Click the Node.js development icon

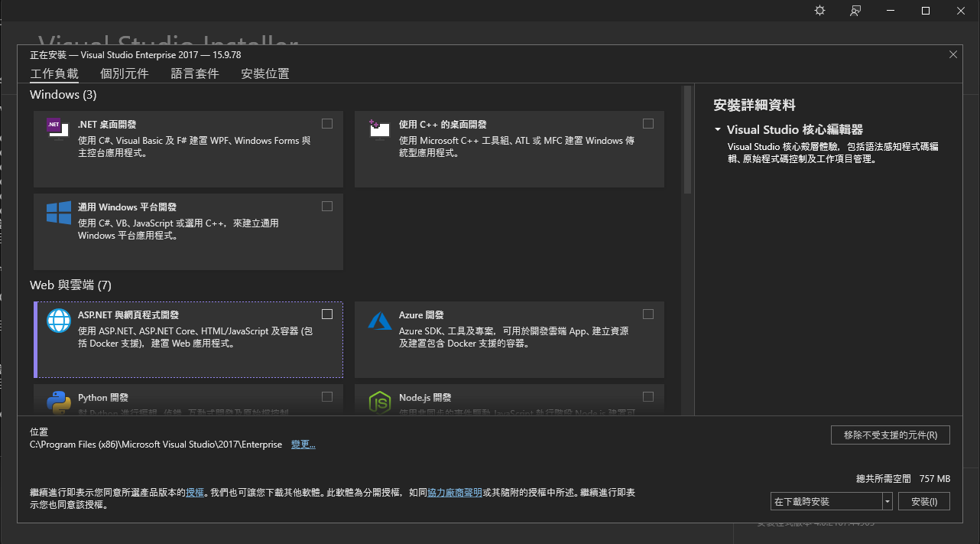(380, 402)
